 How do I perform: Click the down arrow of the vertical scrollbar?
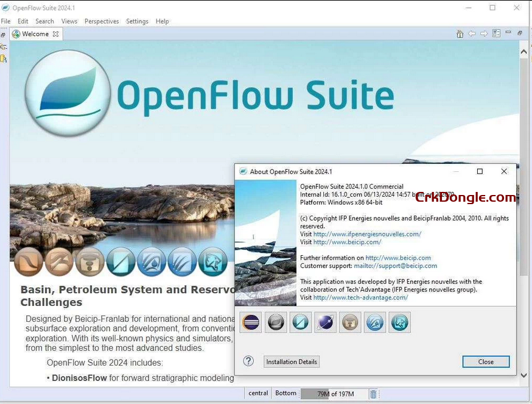pos(523,375)
